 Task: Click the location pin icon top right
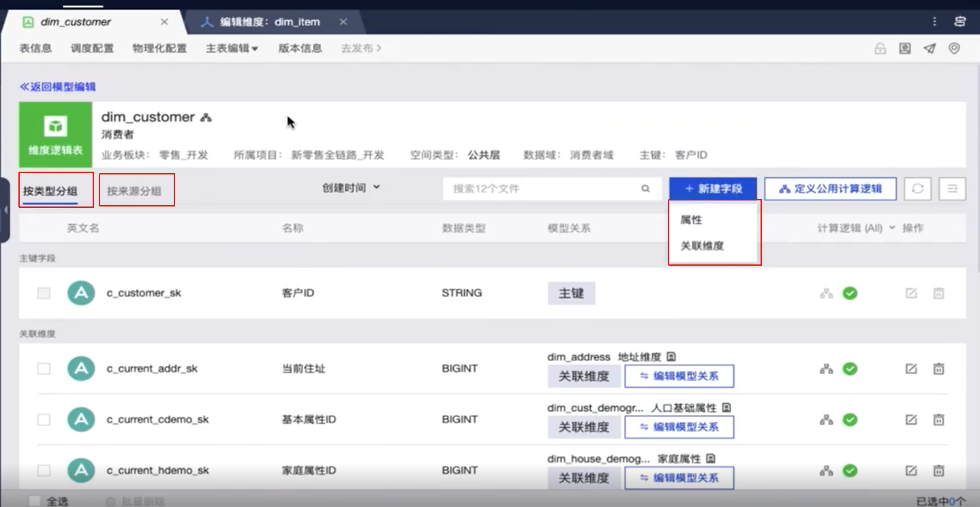tap(953, 48)
